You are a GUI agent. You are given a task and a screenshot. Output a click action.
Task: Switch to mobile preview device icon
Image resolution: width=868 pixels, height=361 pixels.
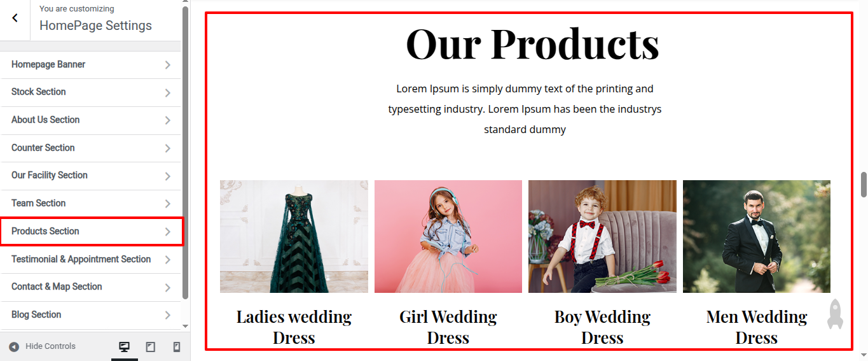pyautogui.click(x=177, y=347)
